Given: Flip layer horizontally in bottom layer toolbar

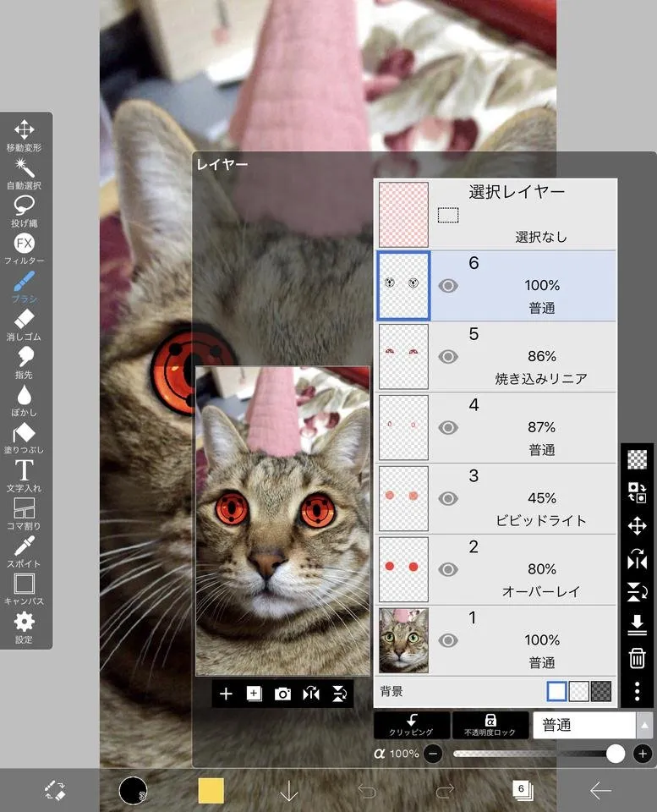Looking at the screenshot, I should pos(311,694).
